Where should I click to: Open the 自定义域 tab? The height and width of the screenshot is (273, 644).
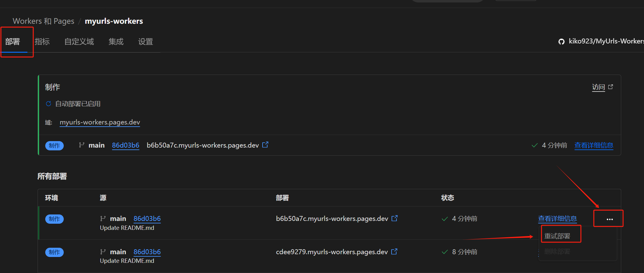79,42
